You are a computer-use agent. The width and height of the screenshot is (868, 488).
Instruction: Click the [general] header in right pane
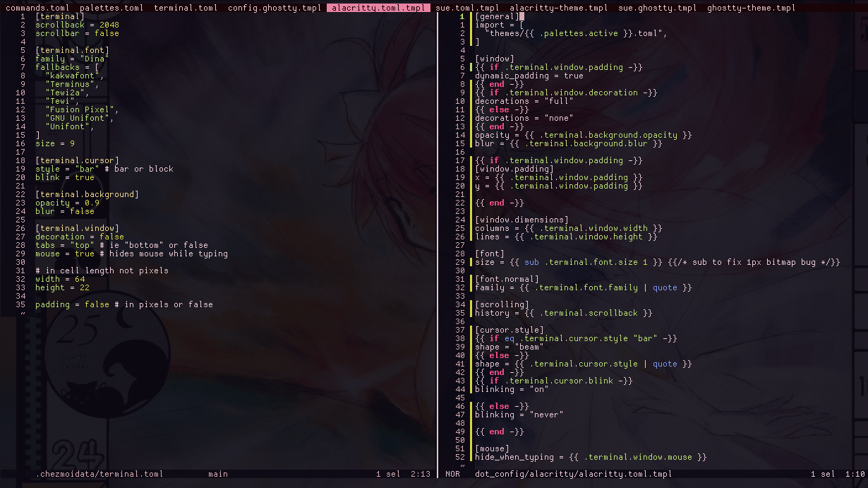(x=497, y=16)
